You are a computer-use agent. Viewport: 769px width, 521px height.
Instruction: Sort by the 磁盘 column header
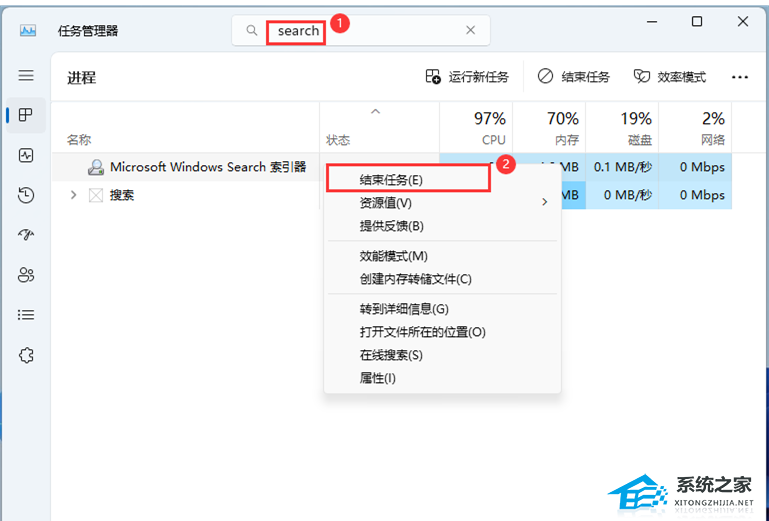622,128
